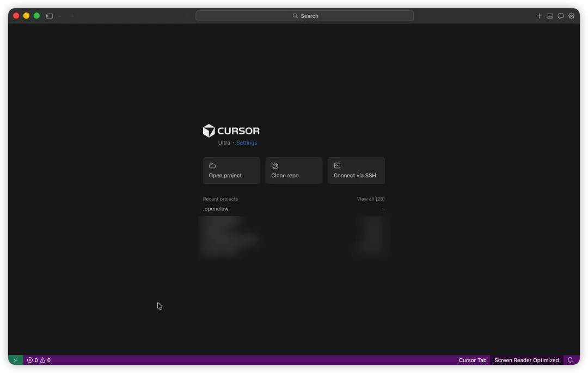588x373 pixels.
Task: Click the Open project button
Action: pos(231,170)
